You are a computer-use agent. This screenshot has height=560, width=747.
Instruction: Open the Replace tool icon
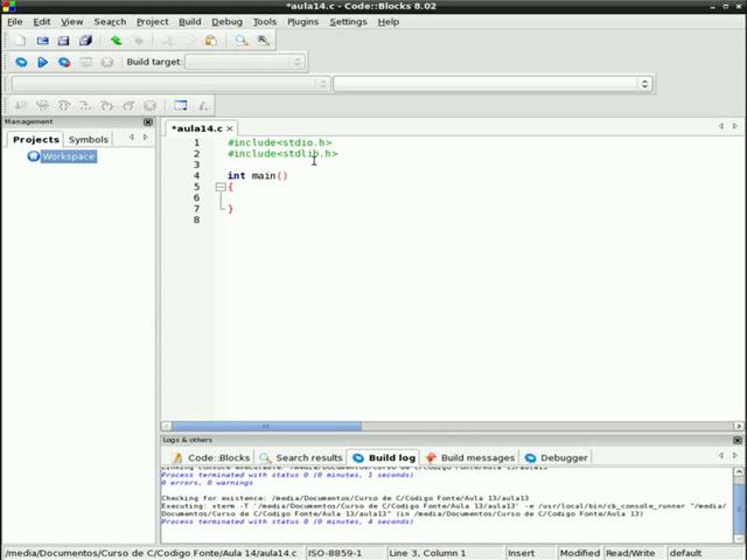click(x=263, y=41)
